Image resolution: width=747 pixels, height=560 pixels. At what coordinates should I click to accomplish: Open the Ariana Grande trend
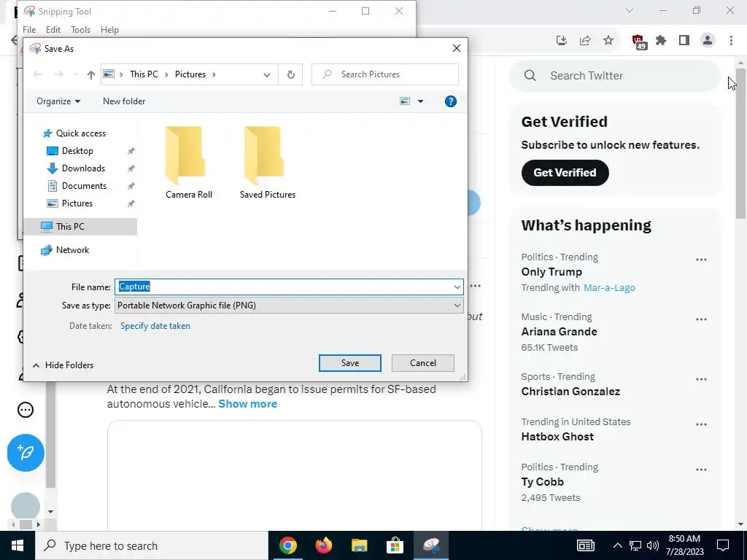559,332
